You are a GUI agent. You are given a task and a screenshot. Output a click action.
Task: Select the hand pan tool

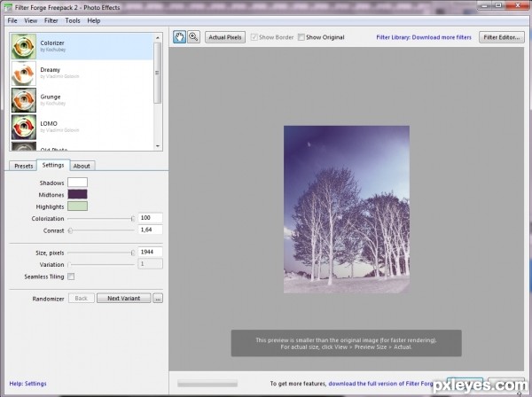[x=179, y=37]
